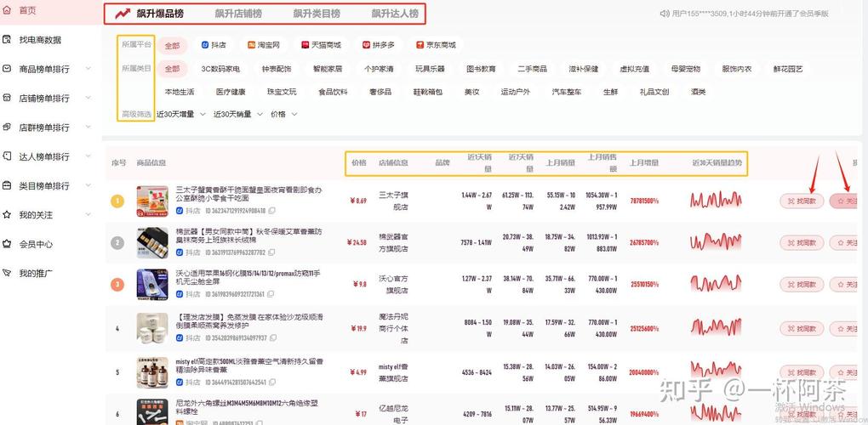The height and width of the screenshot is (425, 868).
Task: Open 三太子蟹黄香酥 product title link
Action: 248,194
